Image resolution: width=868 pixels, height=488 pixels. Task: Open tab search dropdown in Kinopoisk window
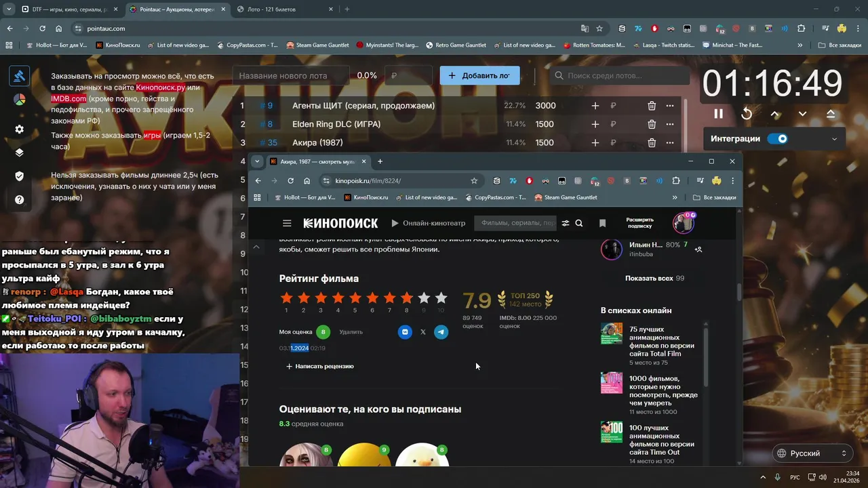[x=257, y=161]
